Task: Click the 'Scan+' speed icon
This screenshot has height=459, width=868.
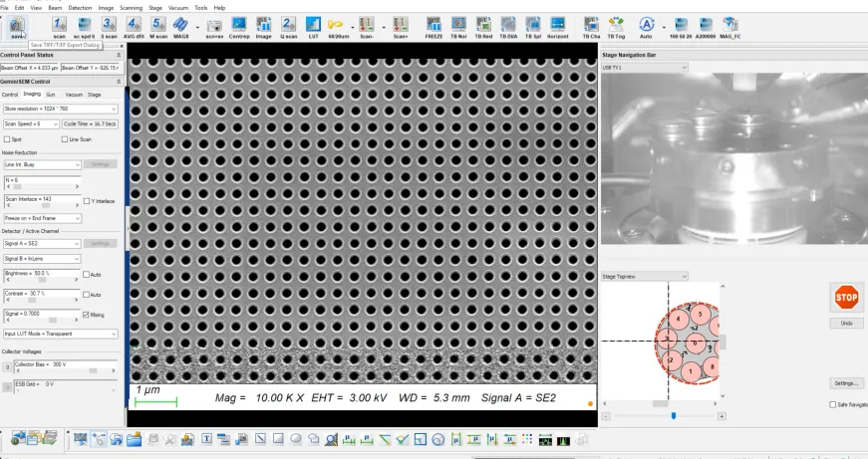Action: (x=401, y=27)
